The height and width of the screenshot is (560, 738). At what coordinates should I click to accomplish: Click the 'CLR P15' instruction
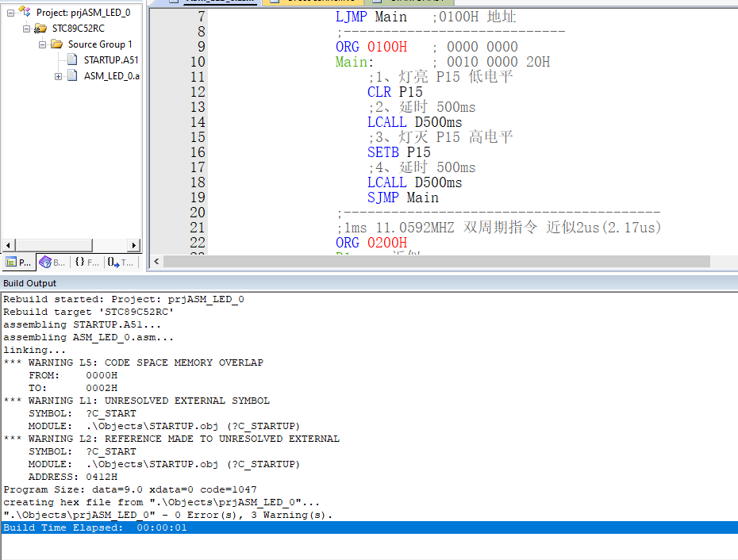tap(395, 92)
